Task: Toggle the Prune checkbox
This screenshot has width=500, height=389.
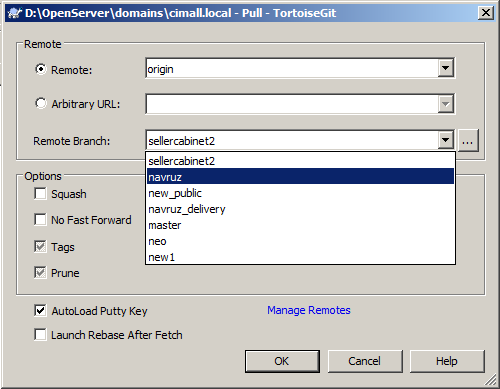Action: click(40, 273)
